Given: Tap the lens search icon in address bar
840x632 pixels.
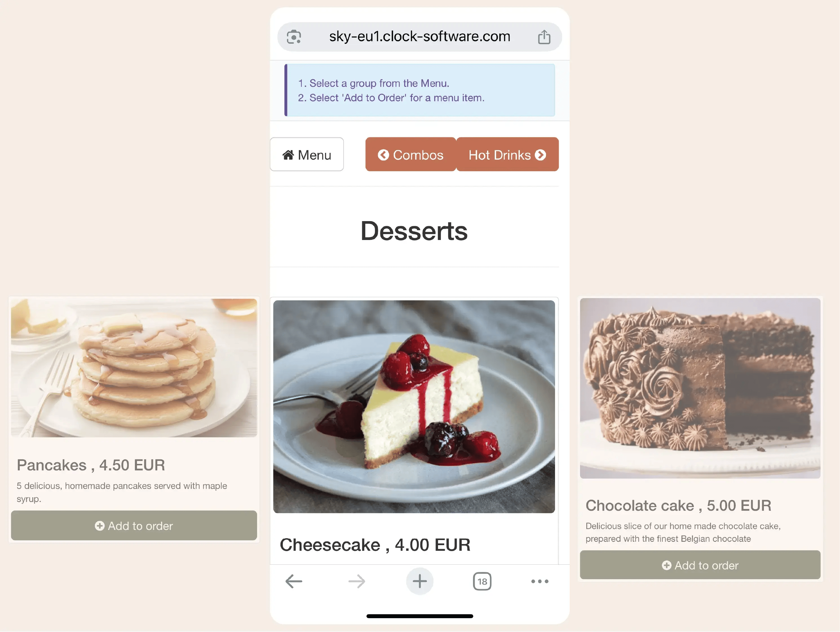Looking at the screenshot, I should coord(293,37).
